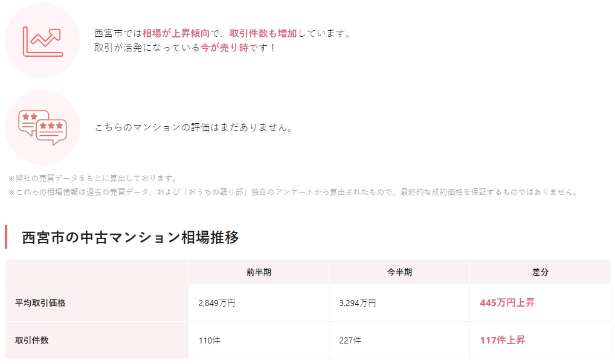This screenshot has width=615, height=364.
Task: Click the 117件上昇 difference value
Action: click(503, 340)
